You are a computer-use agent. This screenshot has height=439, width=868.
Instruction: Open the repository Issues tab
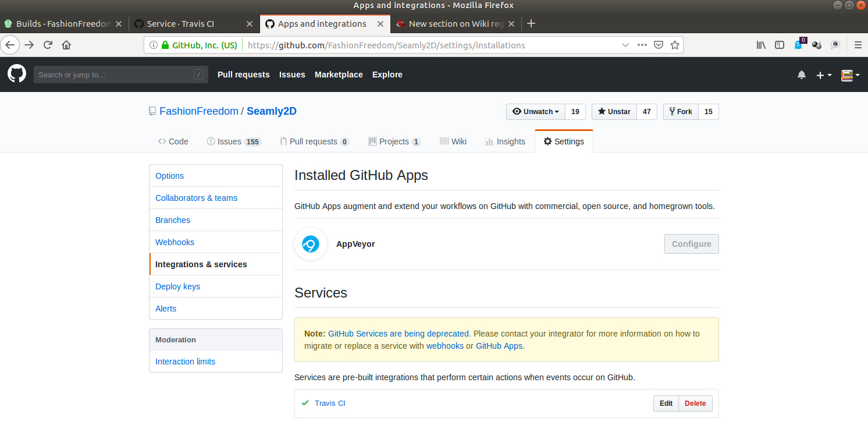coord(234,141)
